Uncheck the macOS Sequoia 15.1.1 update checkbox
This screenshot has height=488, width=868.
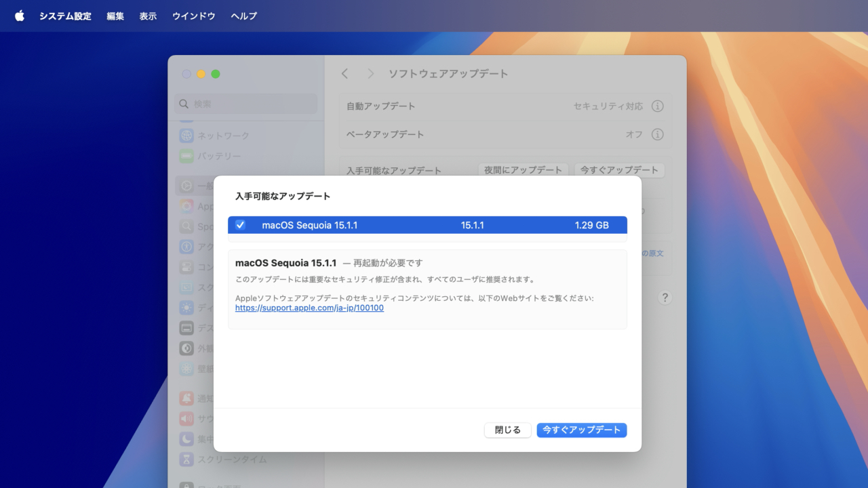pyautogui.click(x=240, y=225)
